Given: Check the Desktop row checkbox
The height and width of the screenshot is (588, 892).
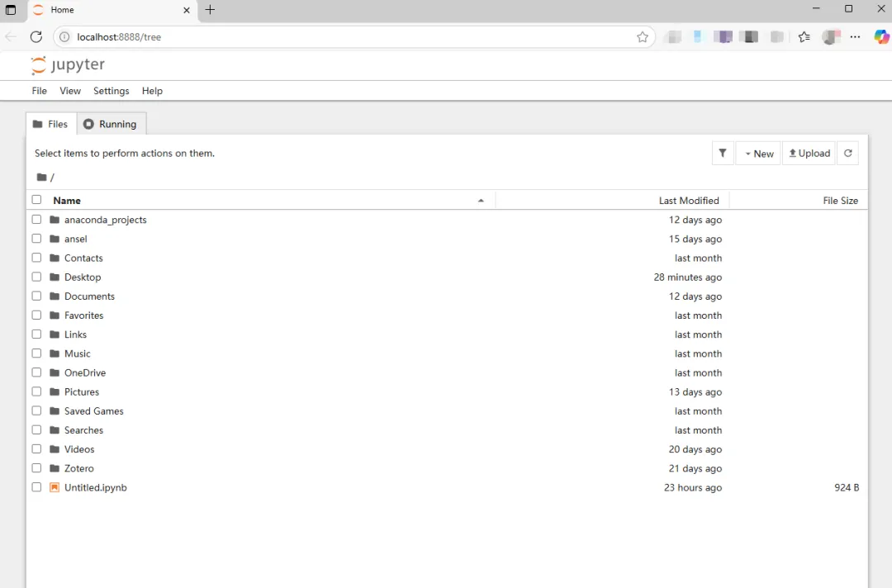Looking at the screenshot, I should 36,277.
